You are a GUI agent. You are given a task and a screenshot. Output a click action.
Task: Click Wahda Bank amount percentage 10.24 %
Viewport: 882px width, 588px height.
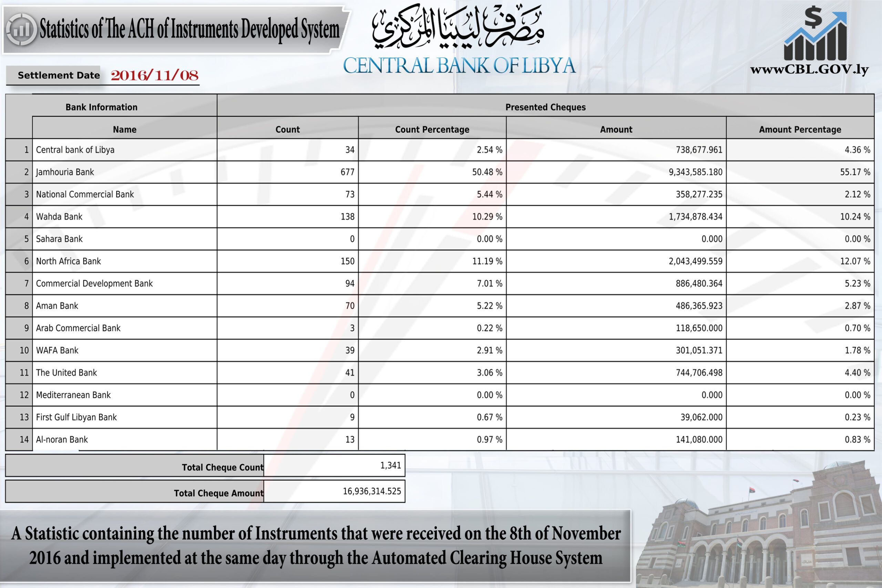pyautogui.click(x=855, y=217)
